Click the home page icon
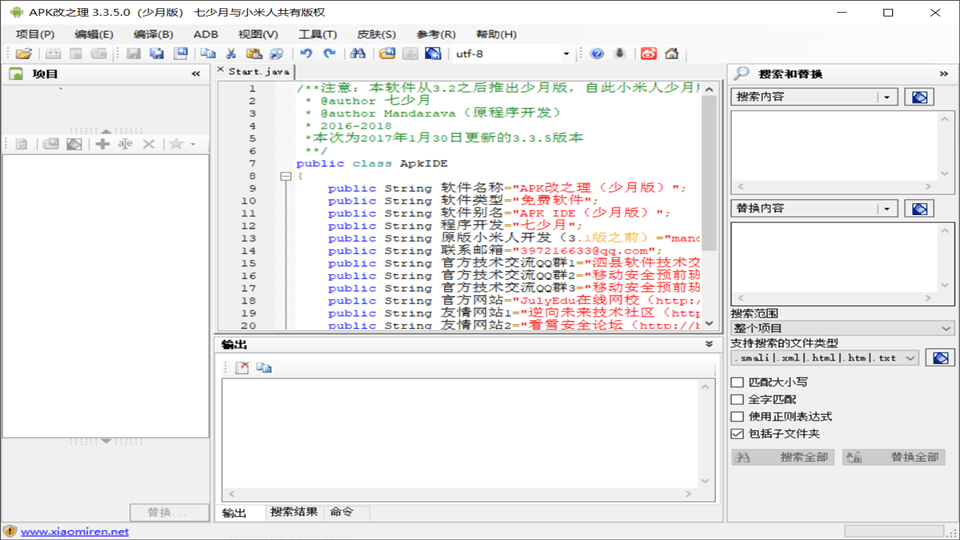The width and height of the screenshot is (960, 540). point(672,54)
